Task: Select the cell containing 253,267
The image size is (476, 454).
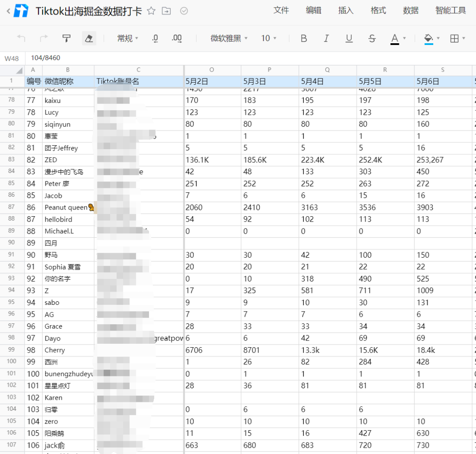Action: (x=443, y=160)
